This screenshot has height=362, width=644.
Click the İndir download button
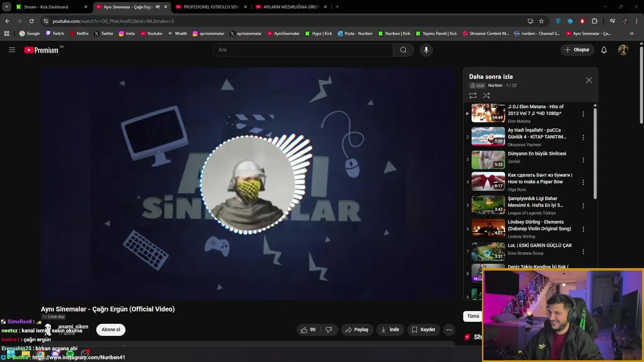(390, 330)
